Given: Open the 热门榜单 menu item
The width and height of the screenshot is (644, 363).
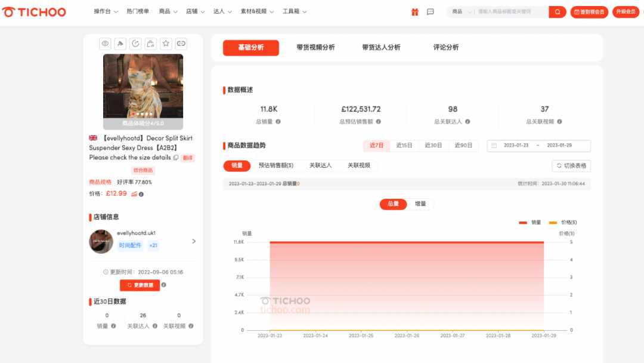Looking at the screenshot, I should tap(138, 11).
